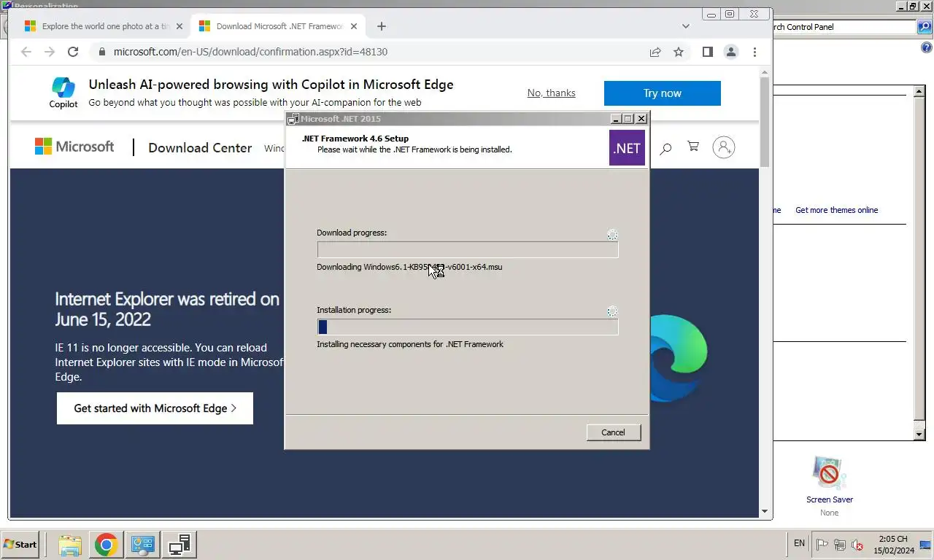Click the browser Back arrow
This screenshot has width=934, height=560.
[x=26, y=52]
